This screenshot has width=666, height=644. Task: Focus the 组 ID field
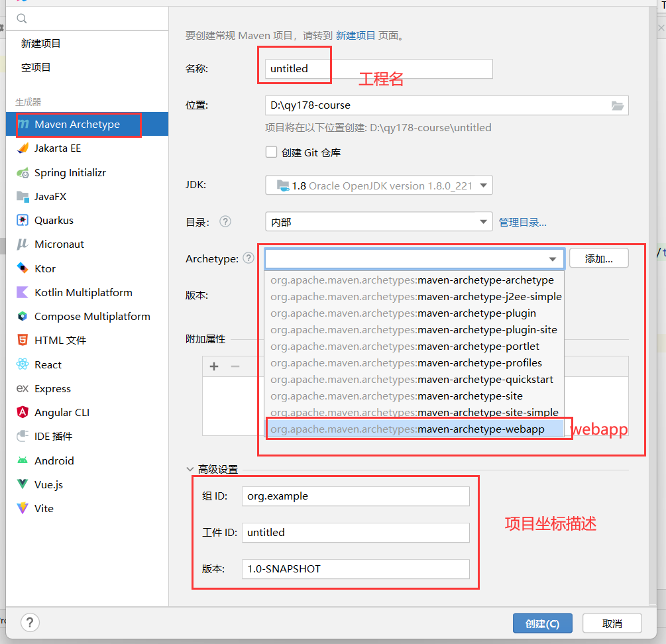pyautogui.click(x=355, y=496)
